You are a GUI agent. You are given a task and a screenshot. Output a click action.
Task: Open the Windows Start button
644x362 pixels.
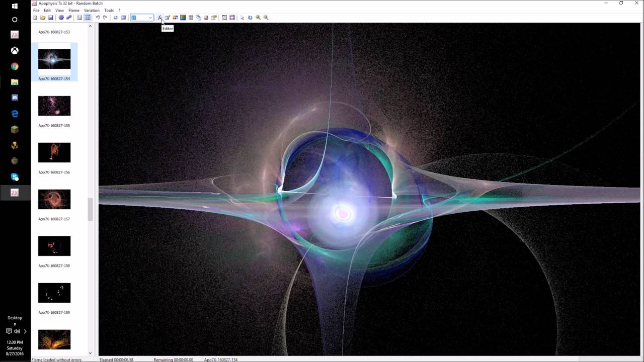click(x=15, y=6)
